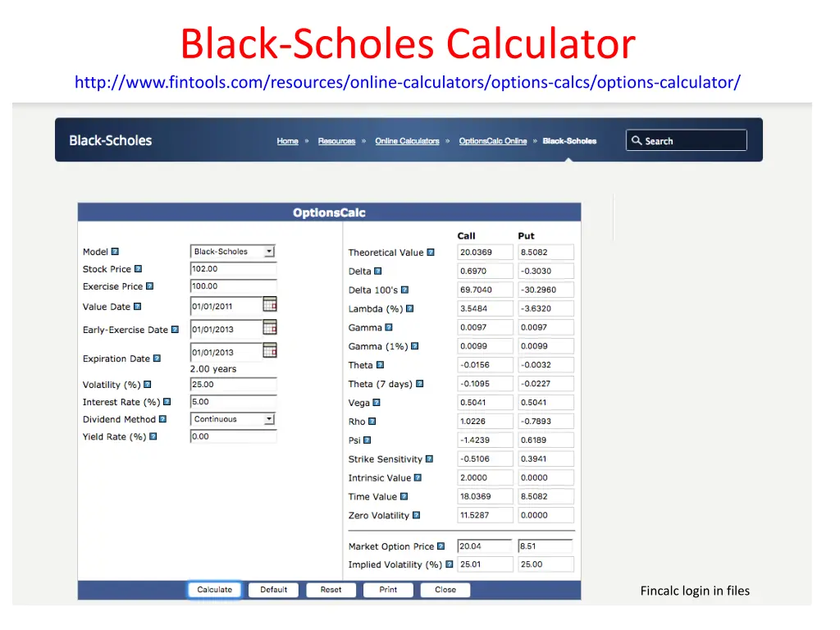Click the help icon next to Gamma (1%)
The height and width of the screenshot is (630, 840).
point(414,346)
